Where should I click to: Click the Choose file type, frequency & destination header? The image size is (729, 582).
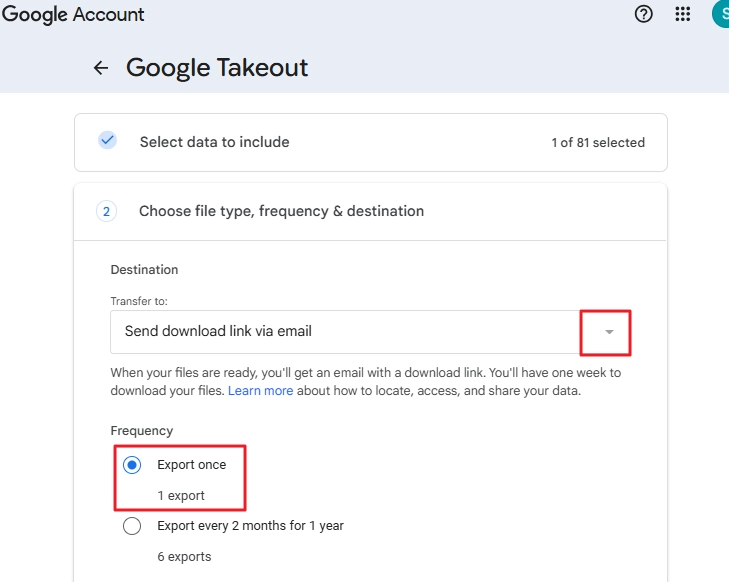(x=281, y=211)
